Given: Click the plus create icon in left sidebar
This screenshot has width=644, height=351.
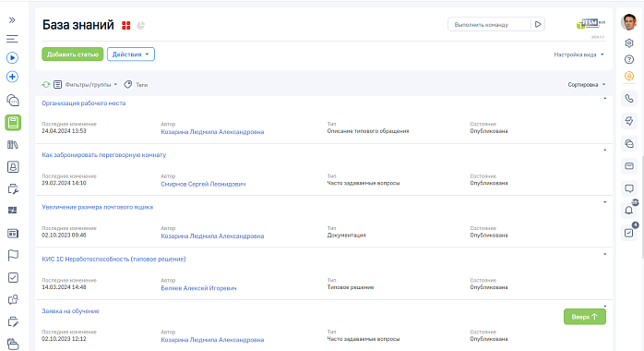Looking at the screenshot, I should click(x=12, y=77).
